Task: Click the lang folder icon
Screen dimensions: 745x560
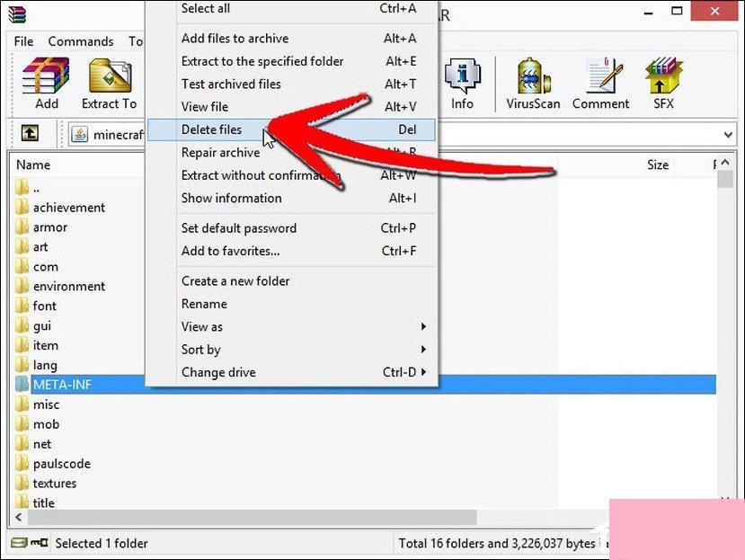Action: coord(22,365)
